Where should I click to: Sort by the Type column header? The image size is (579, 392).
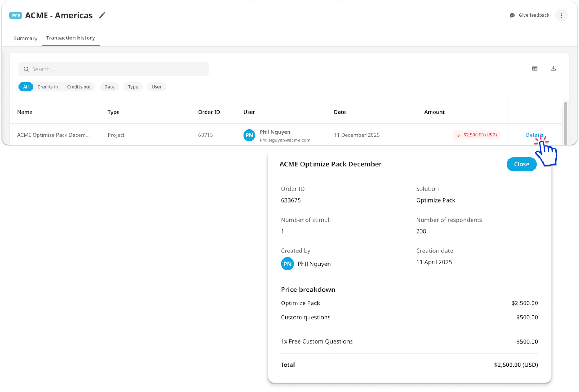pos(114,112)
